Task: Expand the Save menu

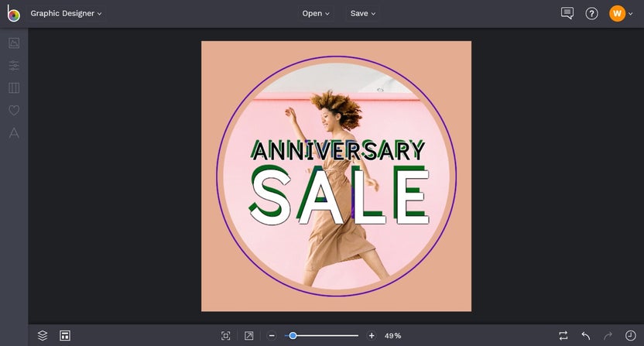Action: coord(363,14)
